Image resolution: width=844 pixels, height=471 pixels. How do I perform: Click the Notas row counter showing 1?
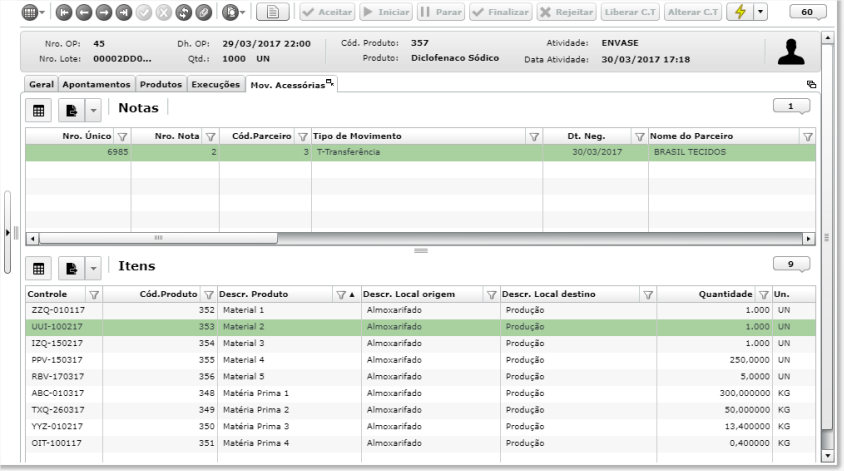(791, 106)
